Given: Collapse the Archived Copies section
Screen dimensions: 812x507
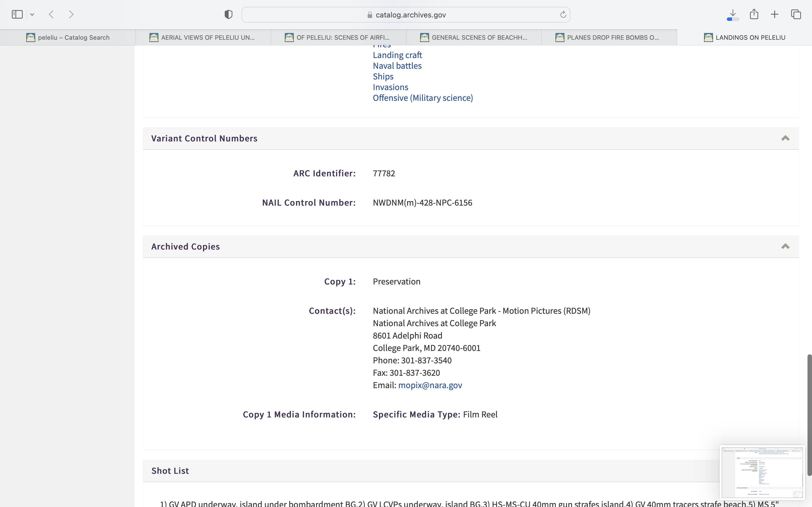Looking at the screenshot, I should [785, 246].
